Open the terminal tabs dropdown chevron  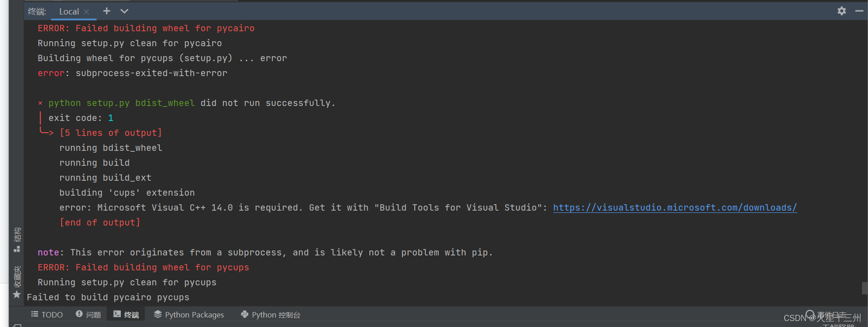pyautogui.click(x=124, y=11)
